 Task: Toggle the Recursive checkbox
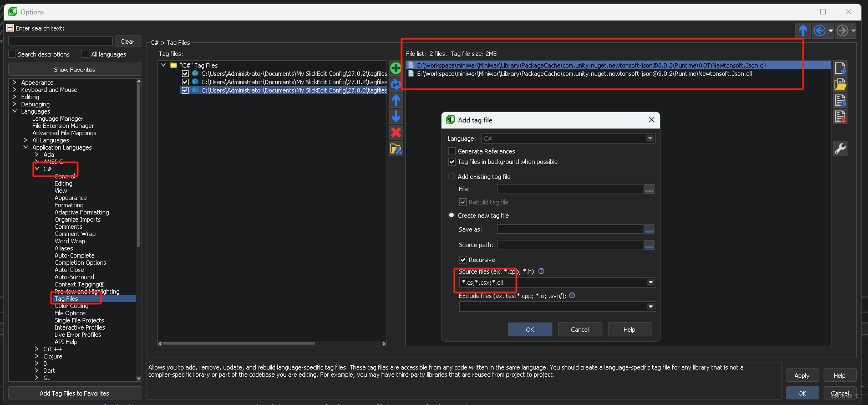coord(463,260)
